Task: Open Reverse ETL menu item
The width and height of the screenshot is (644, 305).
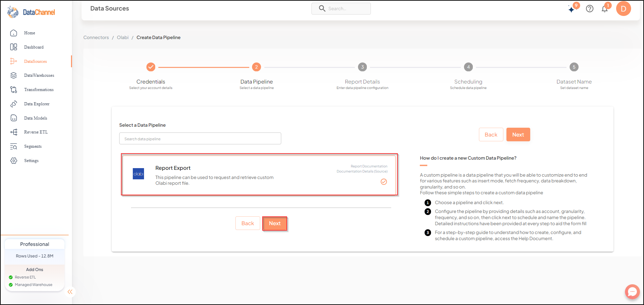Action: (x=36, y=132)
